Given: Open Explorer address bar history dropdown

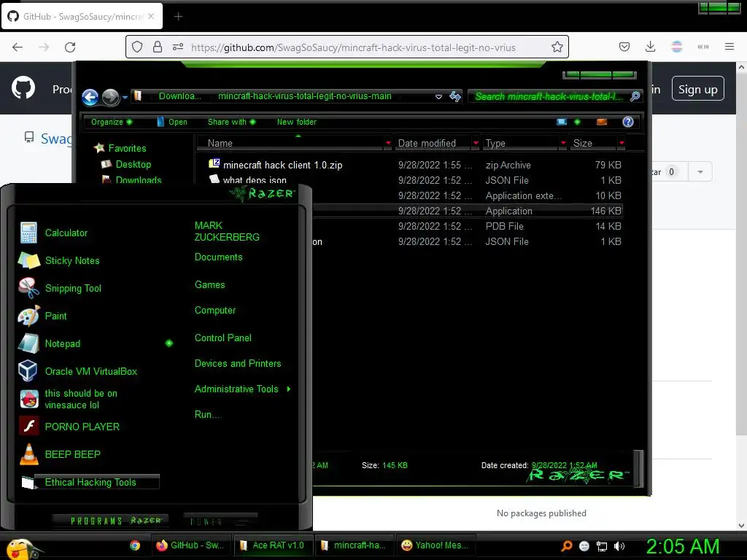Looking at the screenshot, I should (x=438, y=97).
